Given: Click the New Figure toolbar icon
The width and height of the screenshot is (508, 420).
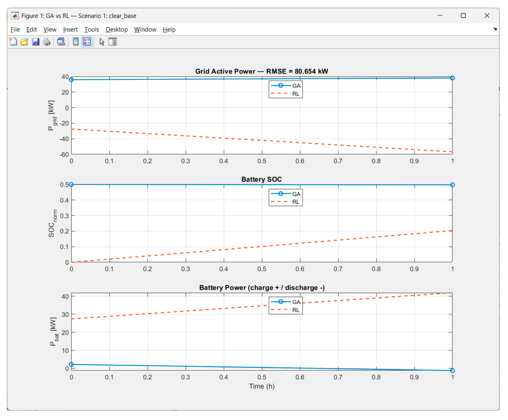Looking at the screenshot, I should (x=13, y=42).
